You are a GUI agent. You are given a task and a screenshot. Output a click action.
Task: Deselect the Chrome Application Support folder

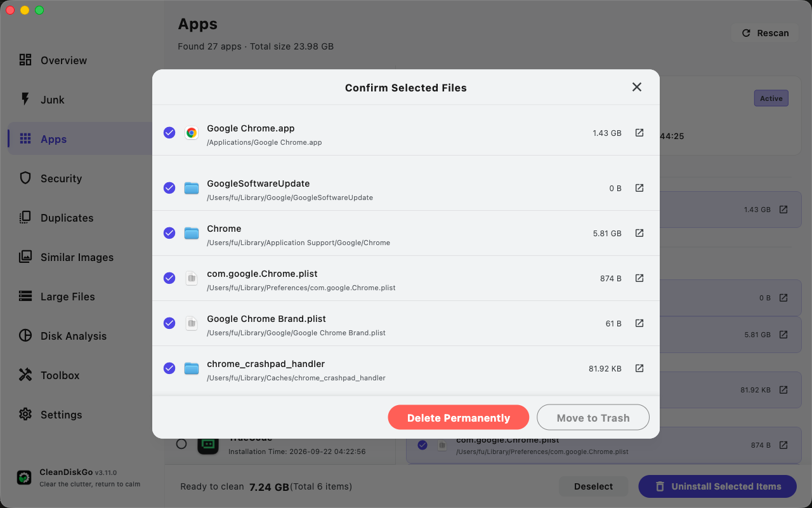[169, 233]
